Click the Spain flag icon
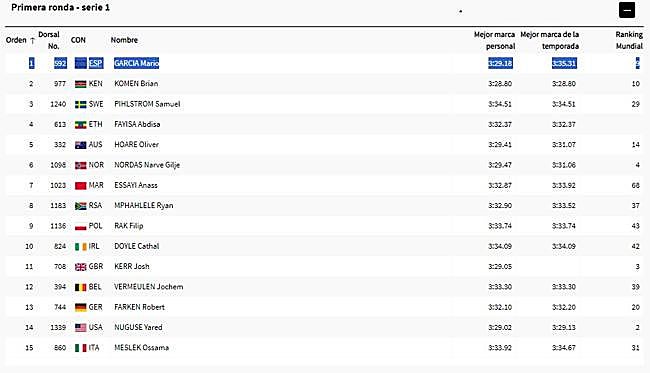 pos(80,63)
